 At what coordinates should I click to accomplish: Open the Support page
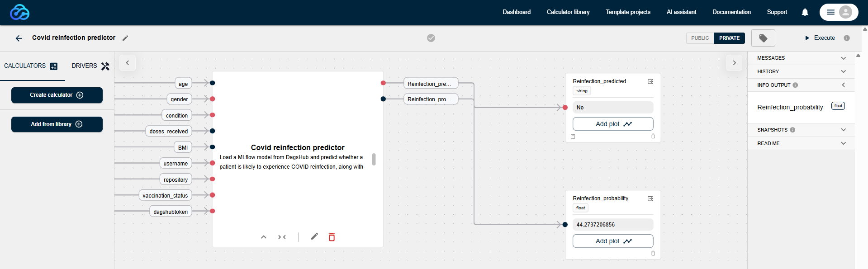(x=777, y=12)
